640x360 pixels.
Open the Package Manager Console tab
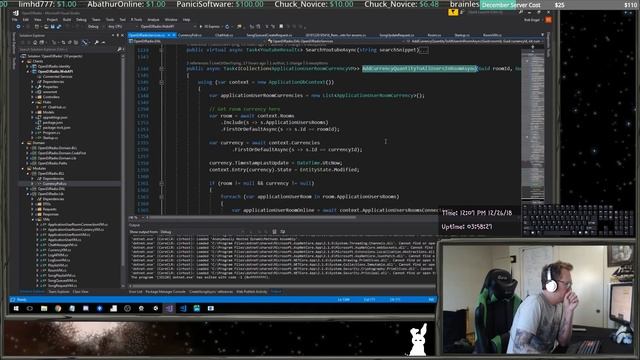(x=165, y=292)
